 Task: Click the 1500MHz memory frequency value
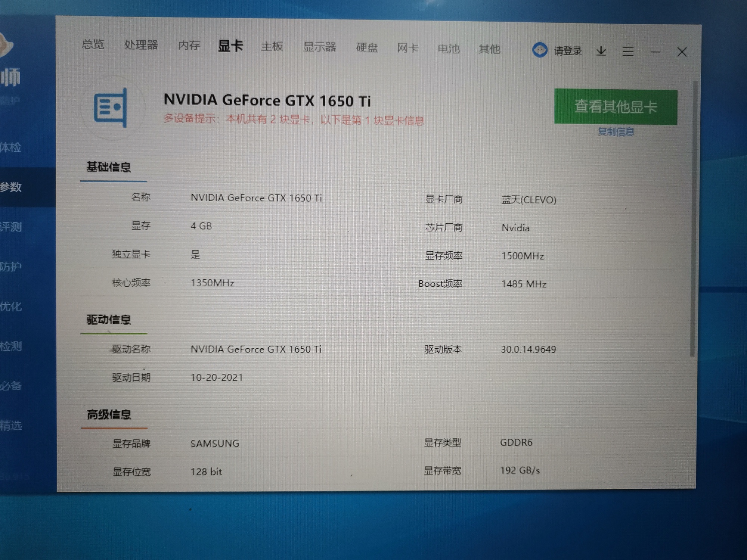tap(523, 256)
